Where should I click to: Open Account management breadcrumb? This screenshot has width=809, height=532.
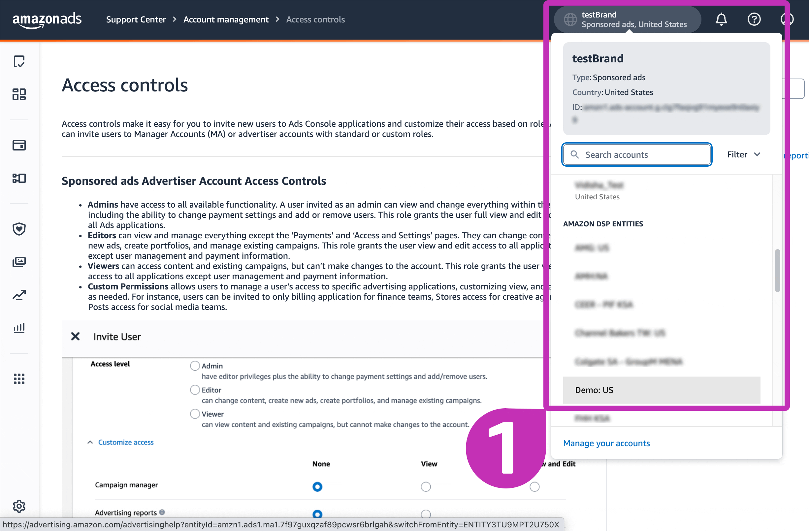click(x=226, y=19)
